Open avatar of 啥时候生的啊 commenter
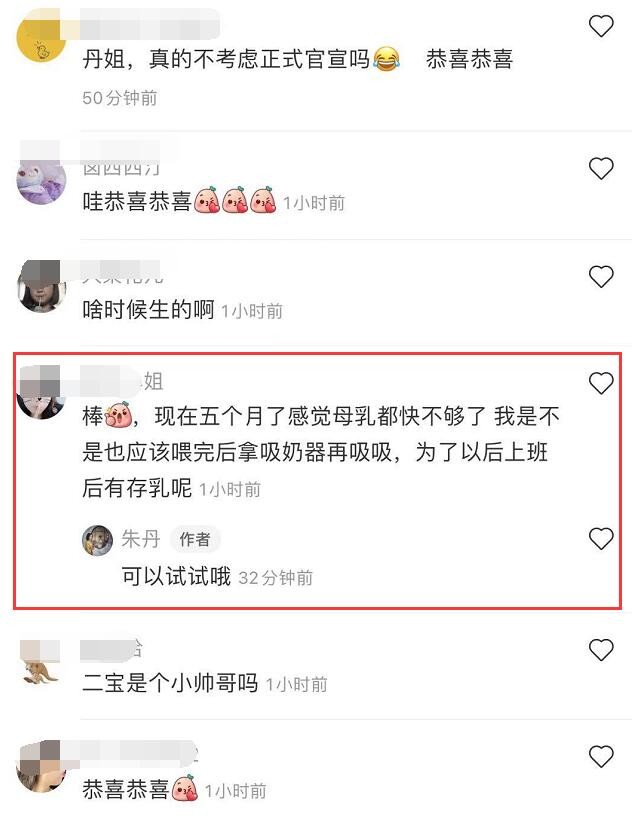The height and width of the screenshot is (826, 632). tap(41, 287)
